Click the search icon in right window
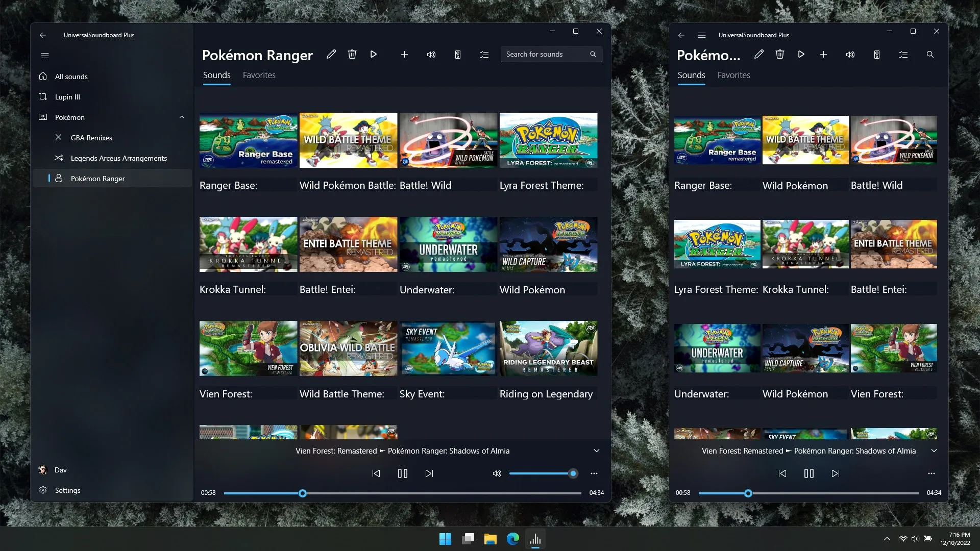 930,54
